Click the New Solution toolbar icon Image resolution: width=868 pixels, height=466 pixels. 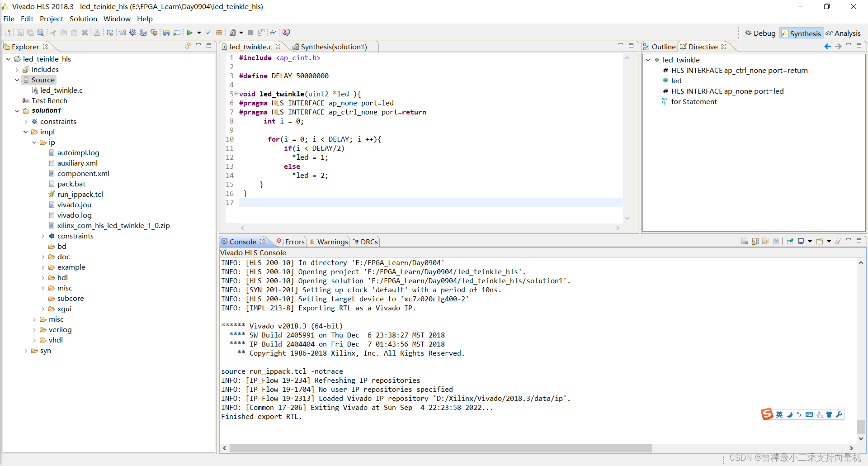(x=143, y=33)
